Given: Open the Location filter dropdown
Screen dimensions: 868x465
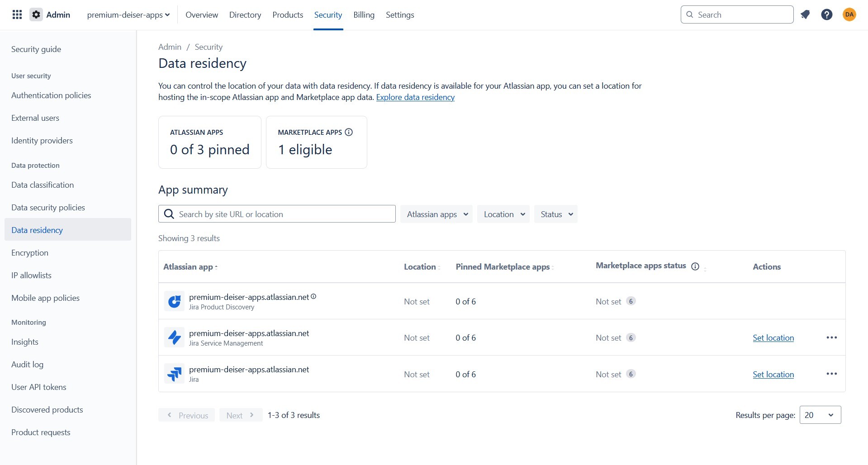Looking at the screenshot, I should (503, 214).
